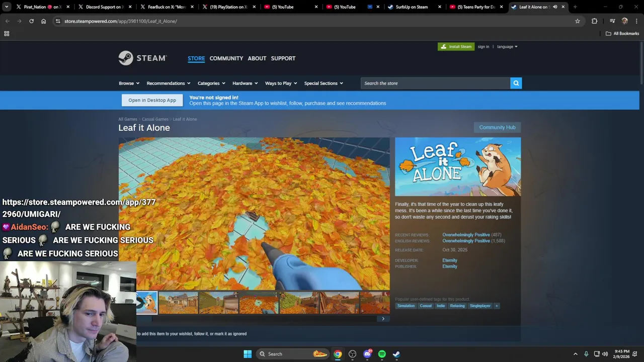The width and height of the screenshot is (644, 362).
Task: Switch to the (19) PlayStation on X tab
Action: (x=228, y=7)
